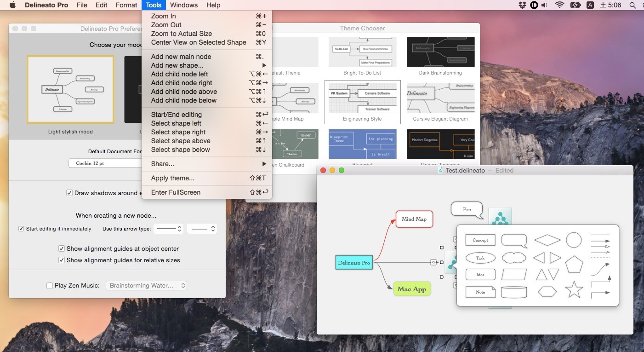
Task: Select the Pro speech bubble node
Action: point(467,210)
